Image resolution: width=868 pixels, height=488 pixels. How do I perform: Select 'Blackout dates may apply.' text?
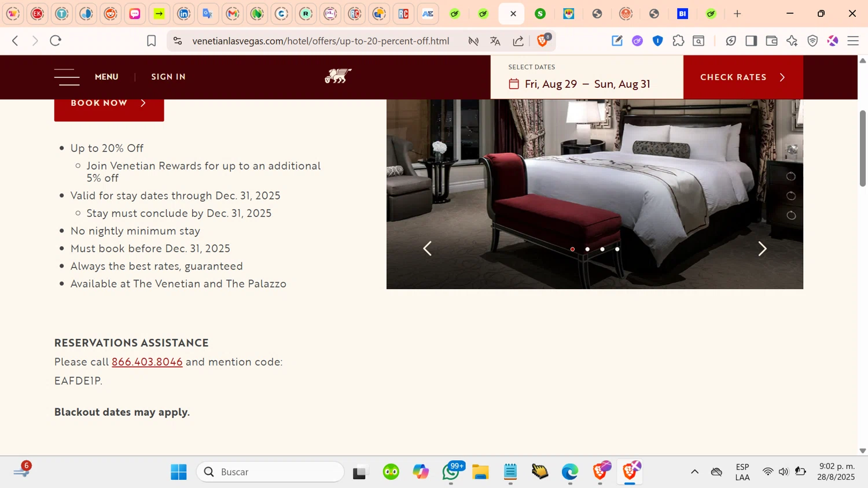click(x=122, y=412)
